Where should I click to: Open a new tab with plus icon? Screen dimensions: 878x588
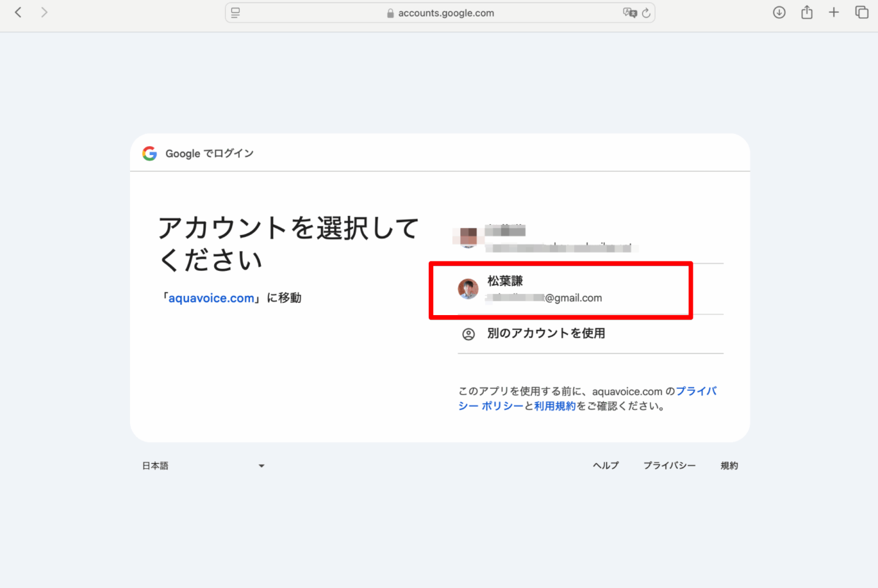[833, 12]
